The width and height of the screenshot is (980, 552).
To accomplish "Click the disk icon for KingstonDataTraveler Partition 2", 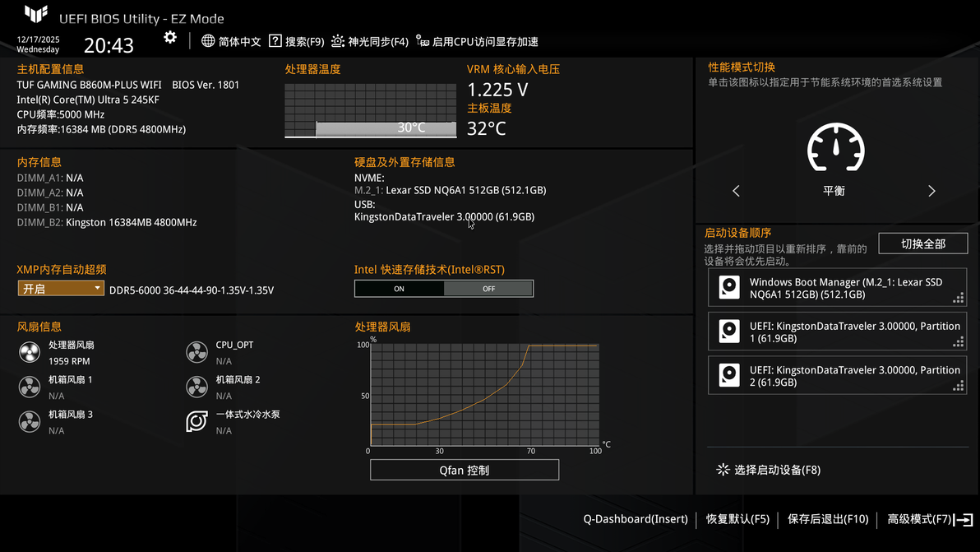I will click(x=729, y=375).
